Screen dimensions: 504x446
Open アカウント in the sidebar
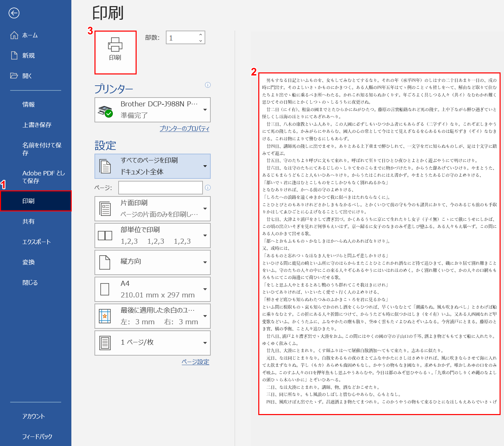point(36,416)
